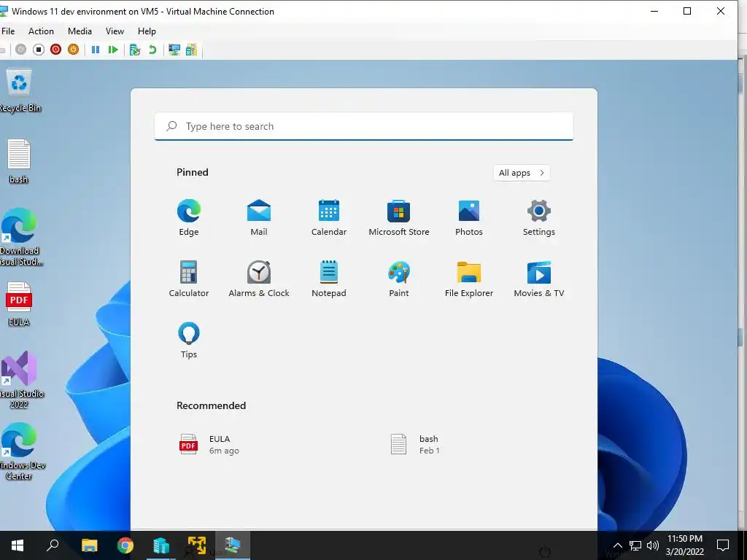Open pinned Mail app

point(259,218)
